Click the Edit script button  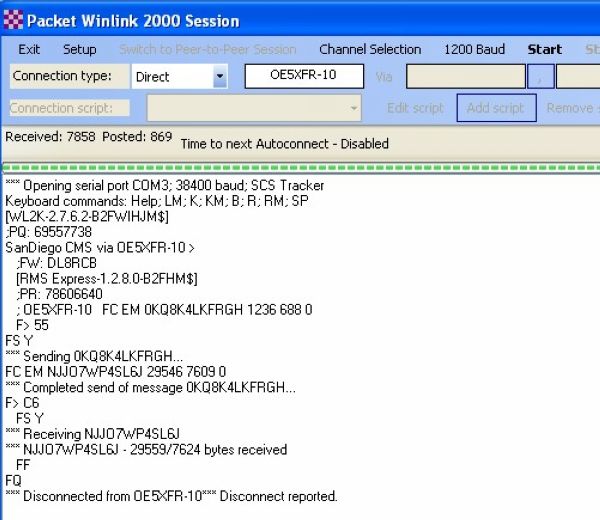[x=416, y=108]
